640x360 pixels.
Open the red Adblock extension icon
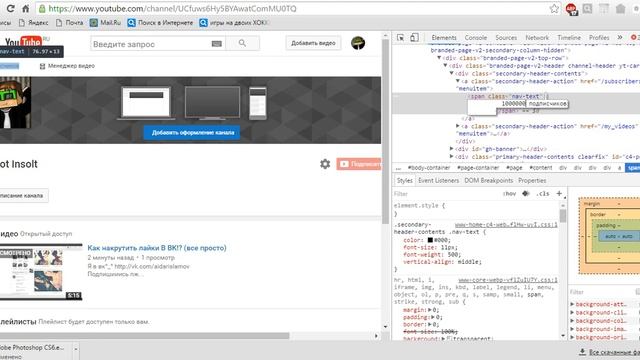[x=571, y=9]
